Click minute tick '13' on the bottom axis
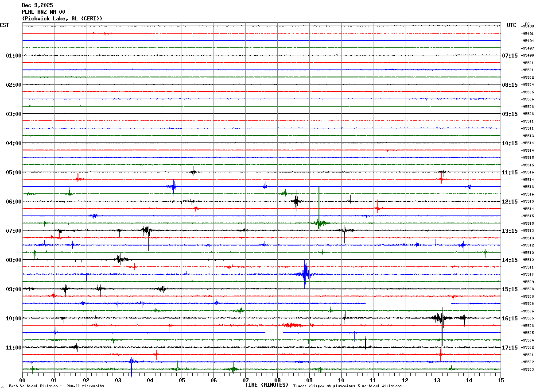 437,380
